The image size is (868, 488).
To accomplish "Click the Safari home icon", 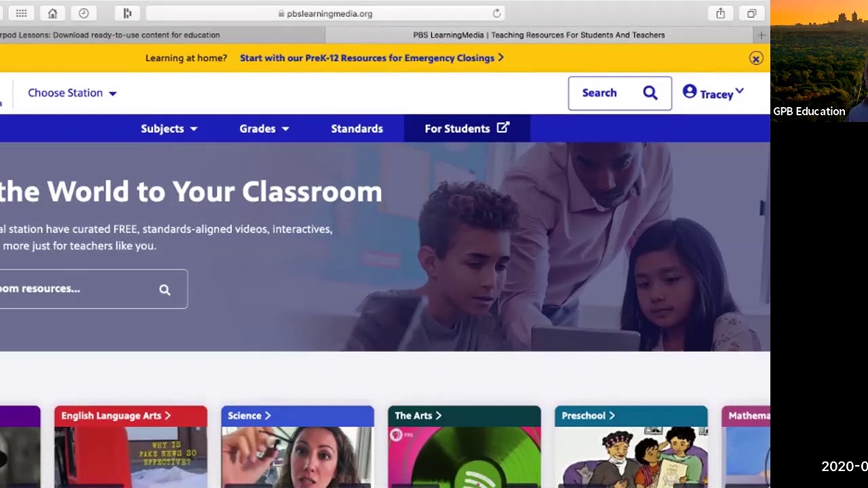I will 52,14.
